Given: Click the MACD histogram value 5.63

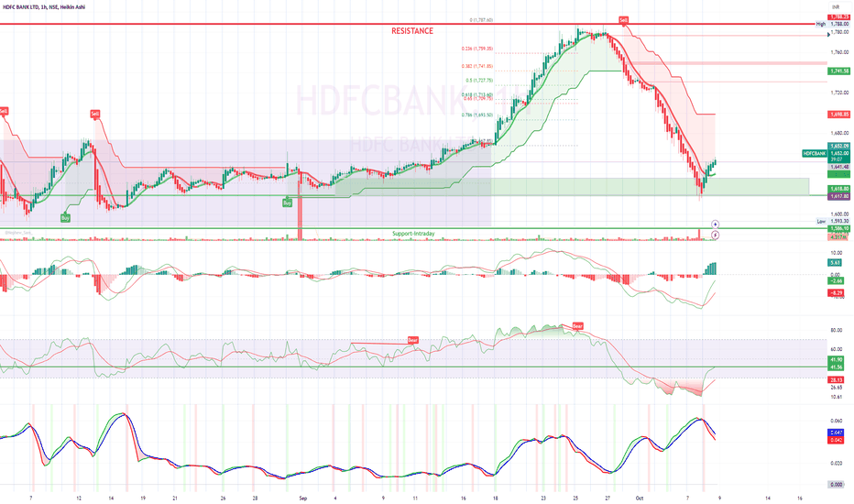Looking at the screenshot, I should click(836, 263).
